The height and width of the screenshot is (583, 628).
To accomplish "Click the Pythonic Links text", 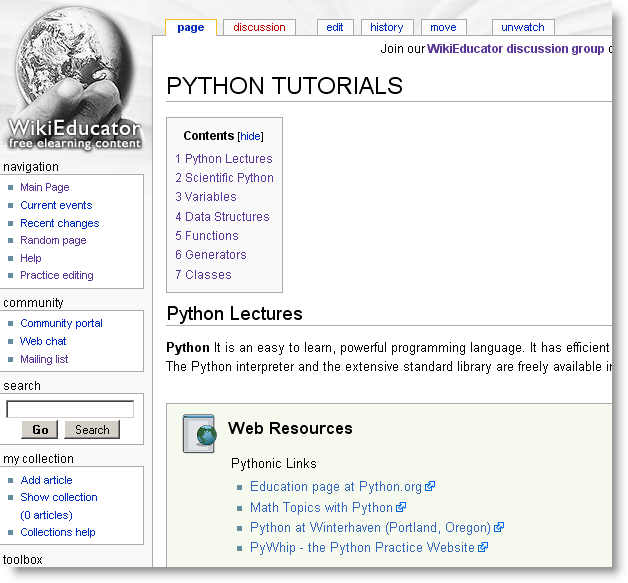I will (274, 464).
